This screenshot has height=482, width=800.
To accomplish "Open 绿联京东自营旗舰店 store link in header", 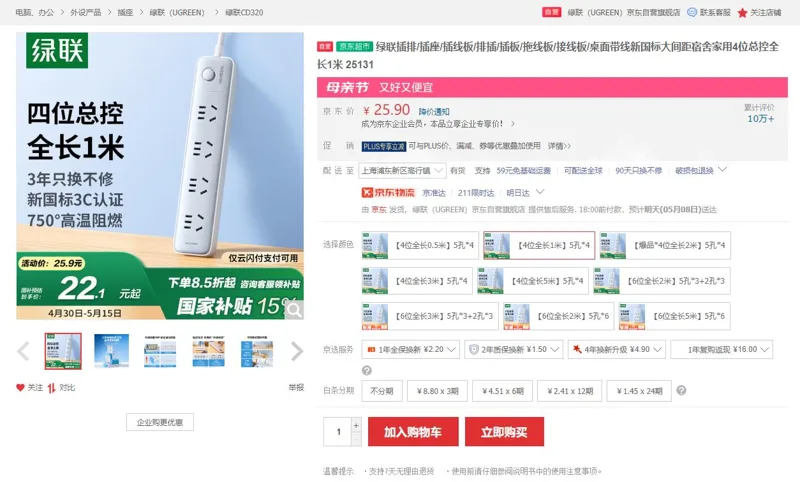I will tap(623, 12).
